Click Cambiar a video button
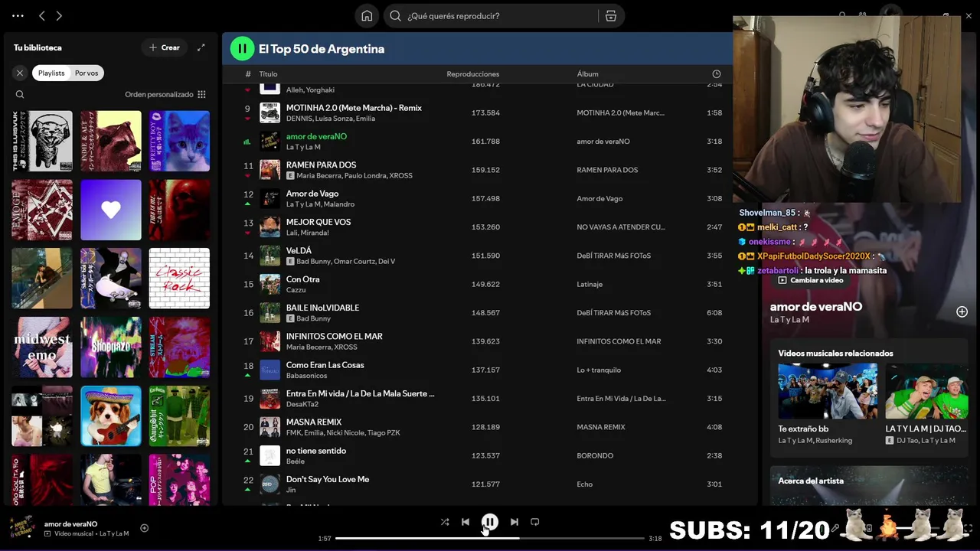980x551 pixels. (x=811, y=280)
